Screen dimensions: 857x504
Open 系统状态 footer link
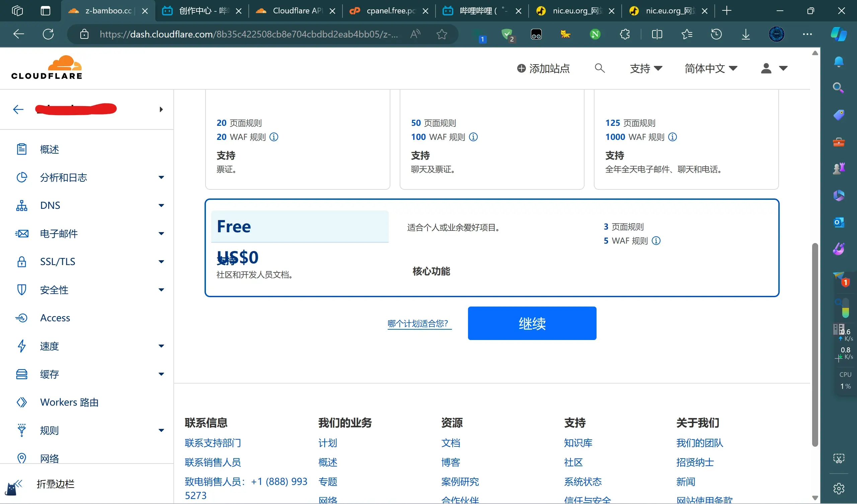(582, 482)
